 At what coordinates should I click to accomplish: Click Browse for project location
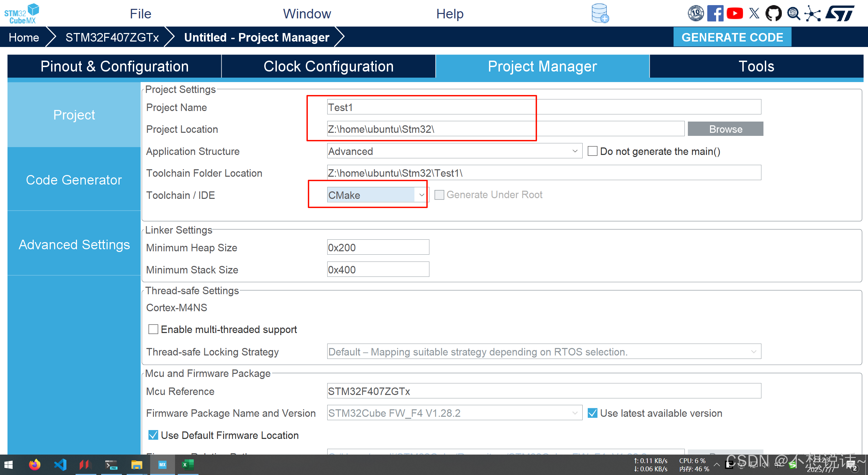click(x=725, y=129)
